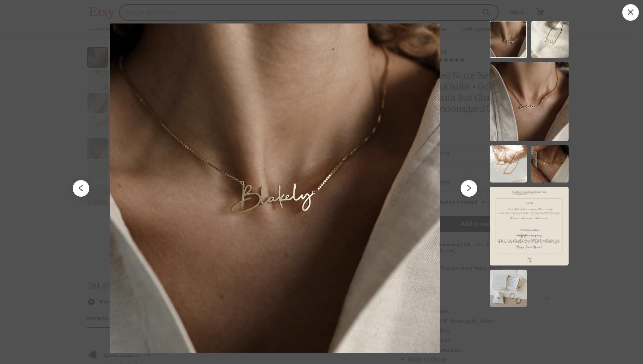Focus the Search for anything field

point(299,12)
